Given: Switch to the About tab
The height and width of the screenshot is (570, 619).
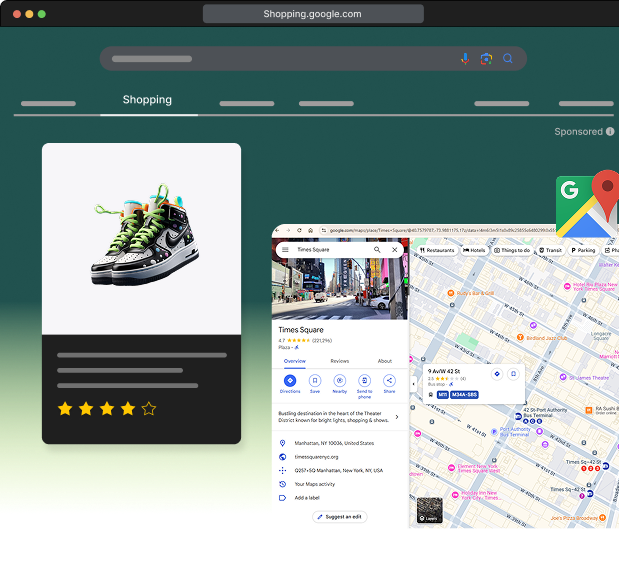Looking at the screenshot, I should coord(385,361).
